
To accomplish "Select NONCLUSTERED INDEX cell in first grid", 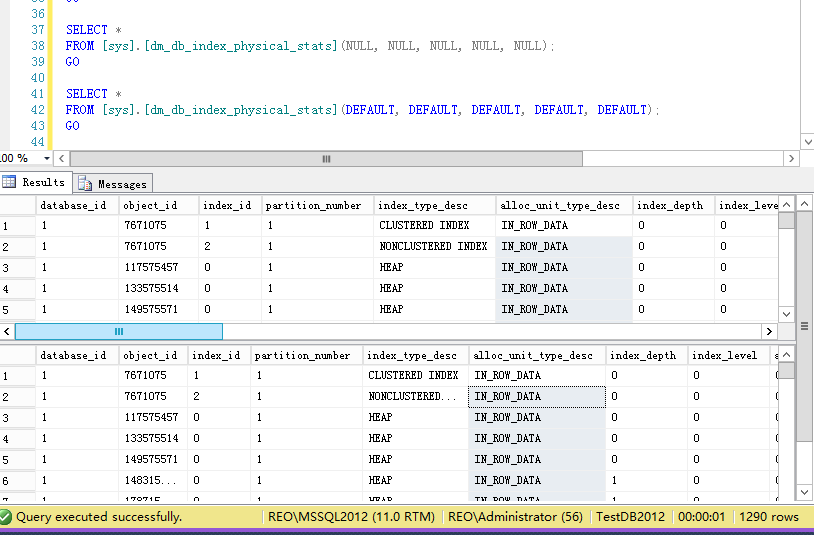I will point(433,247).
